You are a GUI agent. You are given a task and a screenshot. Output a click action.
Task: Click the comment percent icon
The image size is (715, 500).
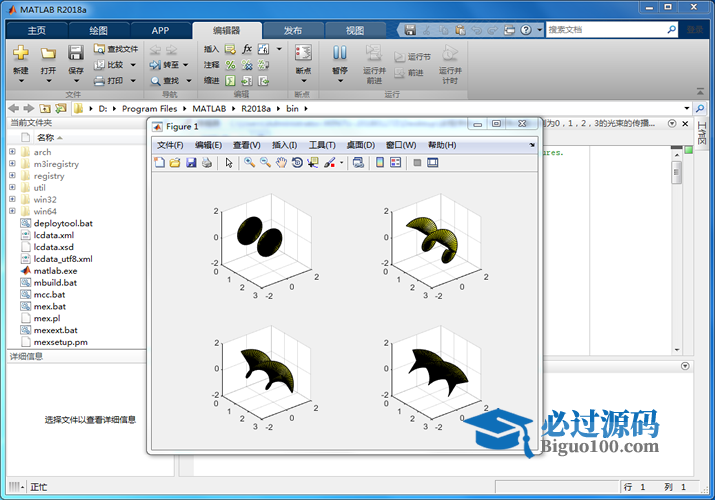tap(230, 65)
